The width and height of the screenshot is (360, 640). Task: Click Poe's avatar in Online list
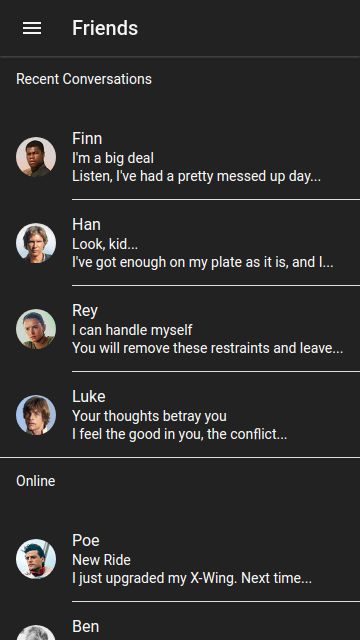point(36,559)
